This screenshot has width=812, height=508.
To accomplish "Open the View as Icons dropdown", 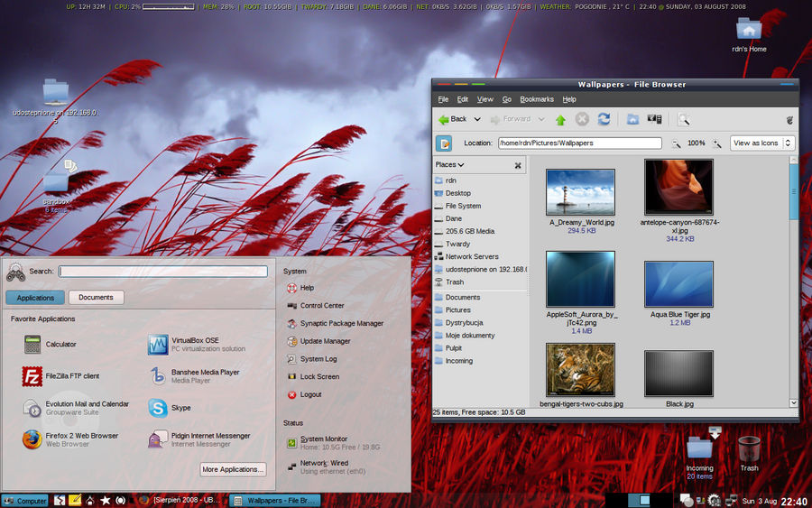I will pos(762,143).
